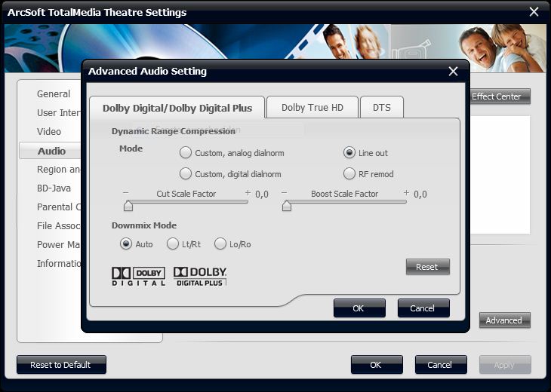The width and height of the screenshot is (551, 392).
Task: Switch to the Dolby True HD tab
Action: (312, 108)
